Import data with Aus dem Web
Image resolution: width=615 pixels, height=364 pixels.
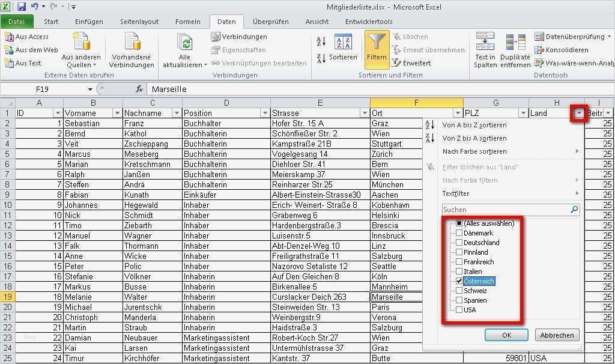click(31, 50)
